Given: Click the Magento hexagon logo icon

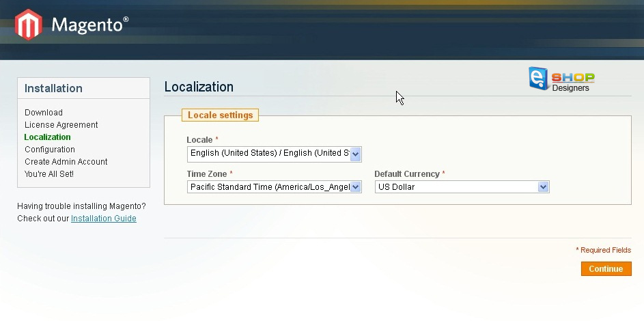Looking at the screenshot, I should (x=29, y=25).
